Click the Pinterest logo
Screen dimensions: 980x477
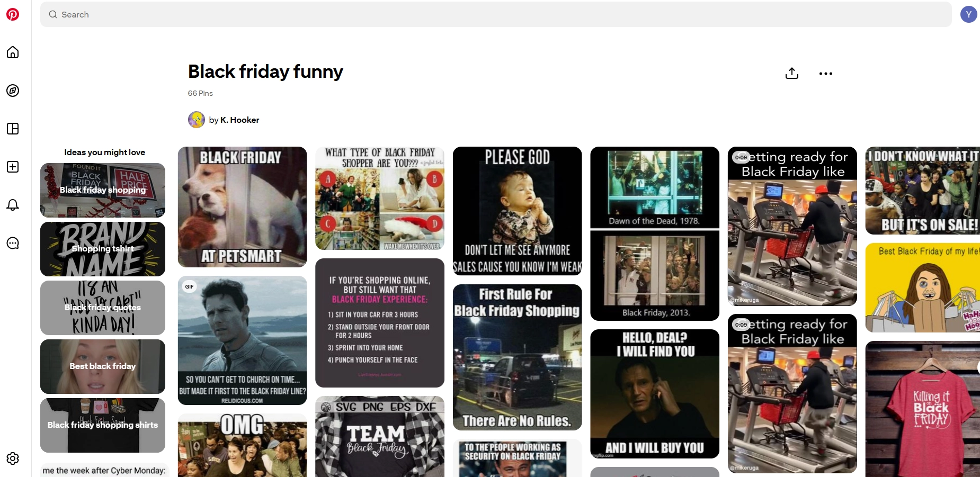13,14
